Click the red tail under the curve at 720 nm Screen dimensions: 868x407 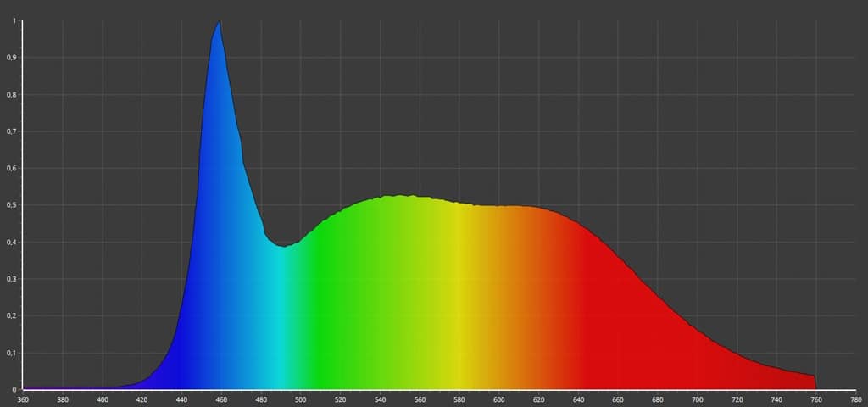point(737,371)
